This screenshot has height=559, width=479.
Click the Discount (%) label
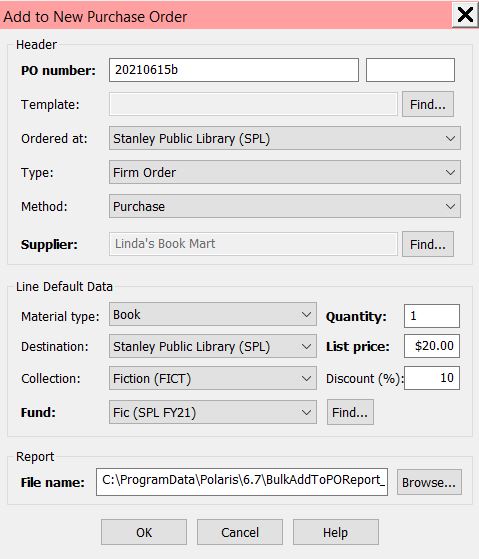(365, 379)
